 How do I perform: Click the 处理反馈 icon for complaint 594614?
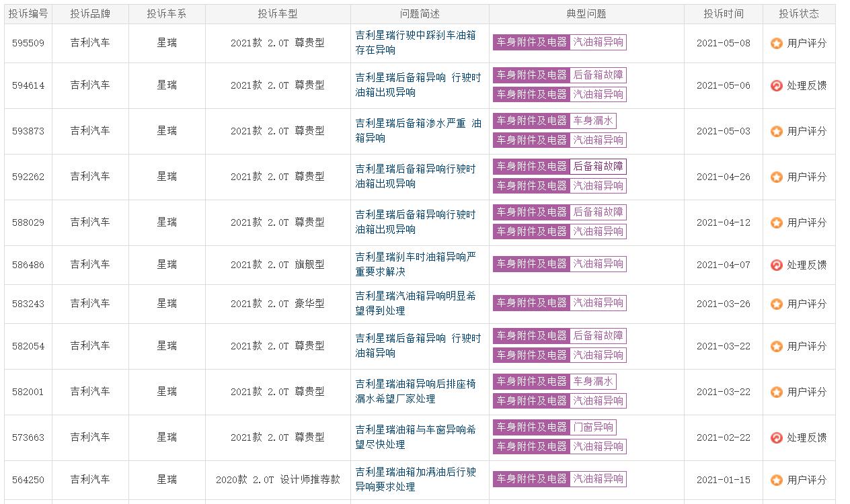[777, 85]
